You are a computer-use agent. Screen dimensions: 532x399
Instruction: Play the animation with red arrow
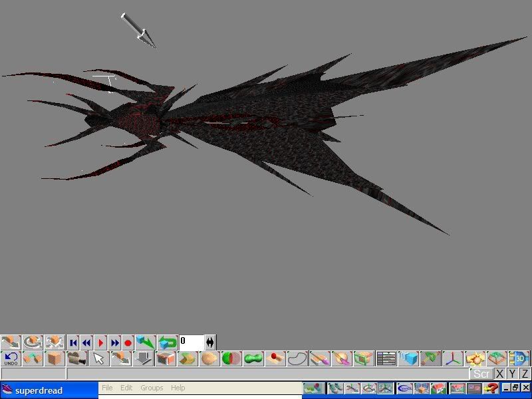[100, 342]
